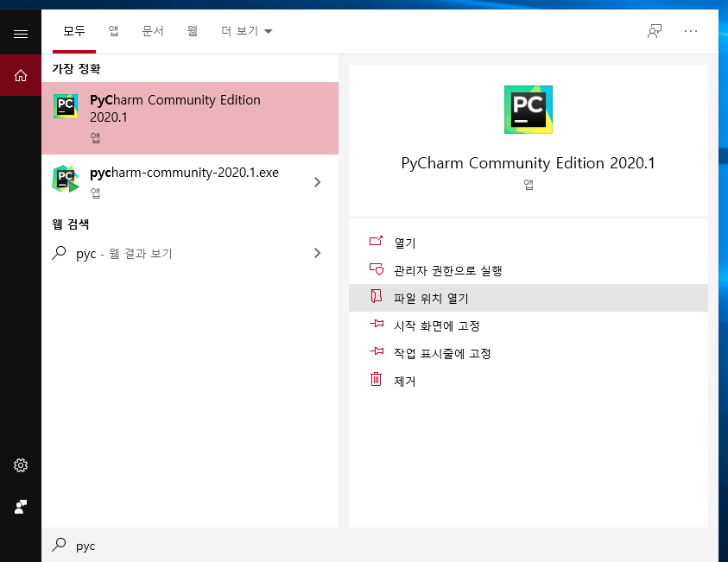Click the user account icon in the sidebar
This screenshot has width=728, height=562.
[21, 506]
